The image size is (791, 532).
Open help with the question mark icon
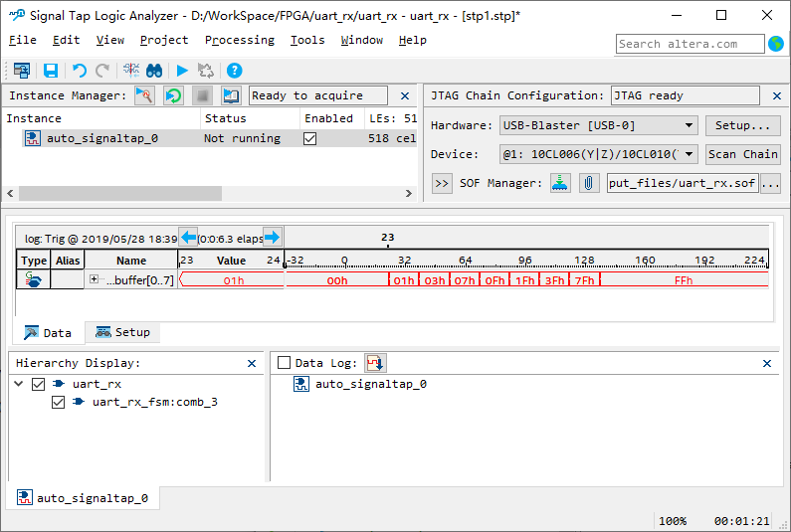coord(234,71)
